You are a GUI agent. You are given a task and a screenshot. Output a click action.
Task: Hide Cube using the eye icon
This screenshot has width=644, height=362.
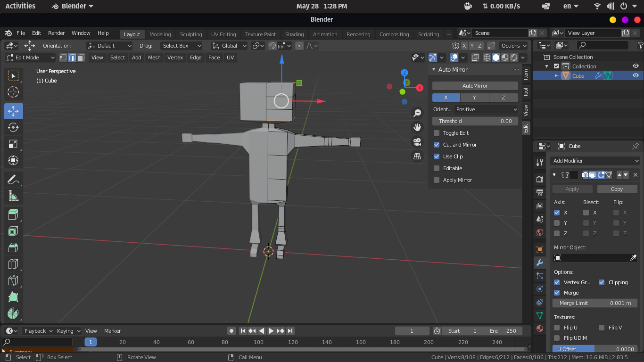coord(636,75)
